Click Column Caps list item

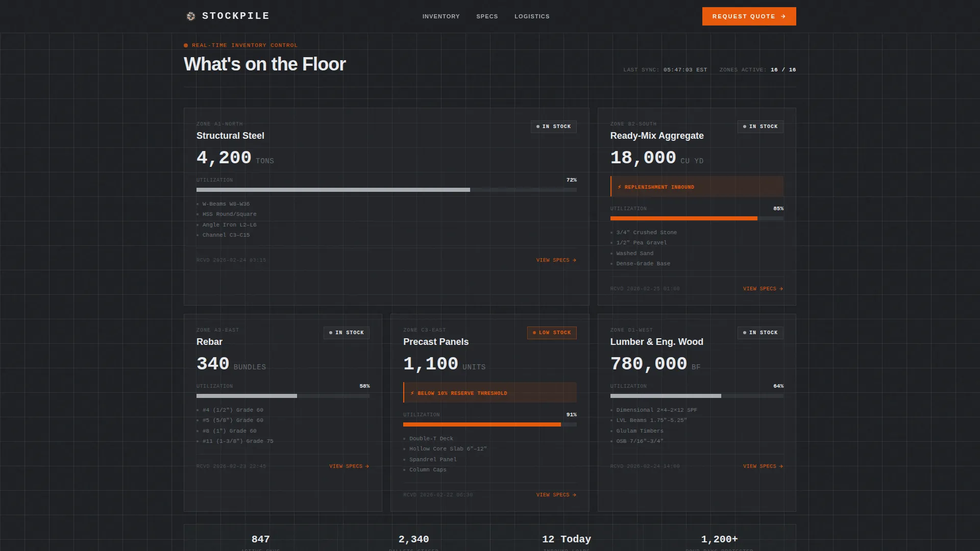coord(428,470)
